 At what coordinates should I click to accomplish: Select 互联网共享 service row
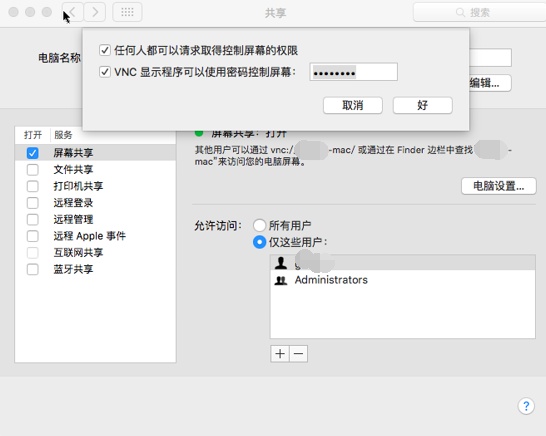pyautogui.click(x=95, y=252)
